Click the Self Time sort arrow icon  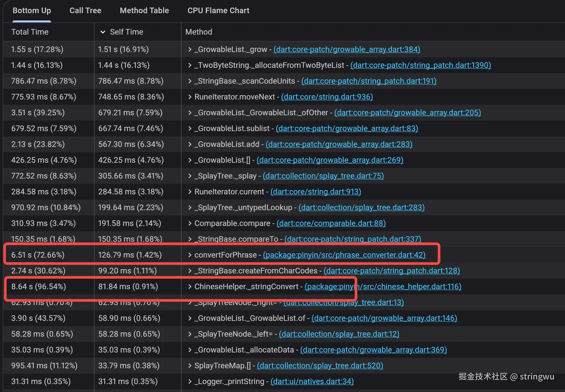point(103,32)
